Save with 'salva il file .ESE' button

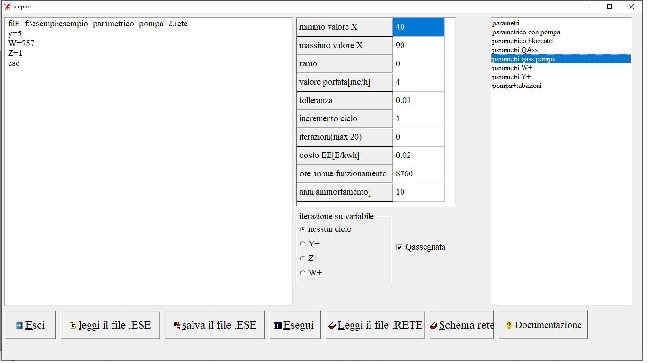click(215, 325)
